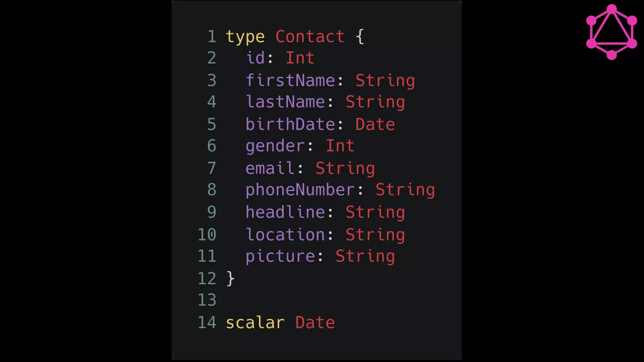Click the Int type next to id
This screenshot has height=362, width=644.
(300, 58)
